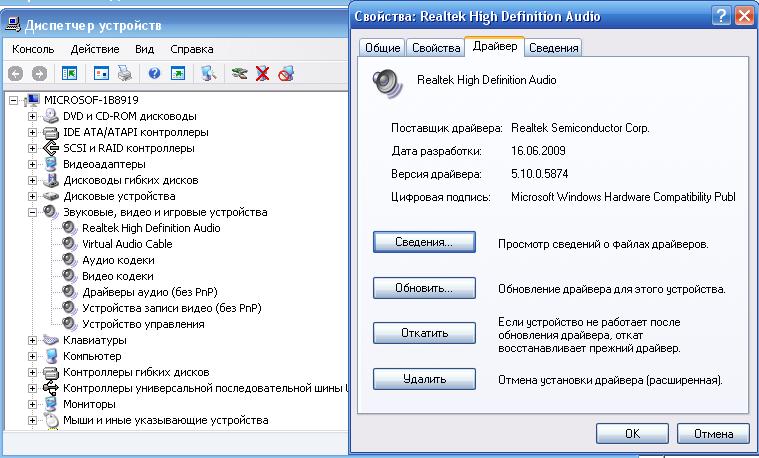Click the Uninstall device red X icon

point(263,74)
